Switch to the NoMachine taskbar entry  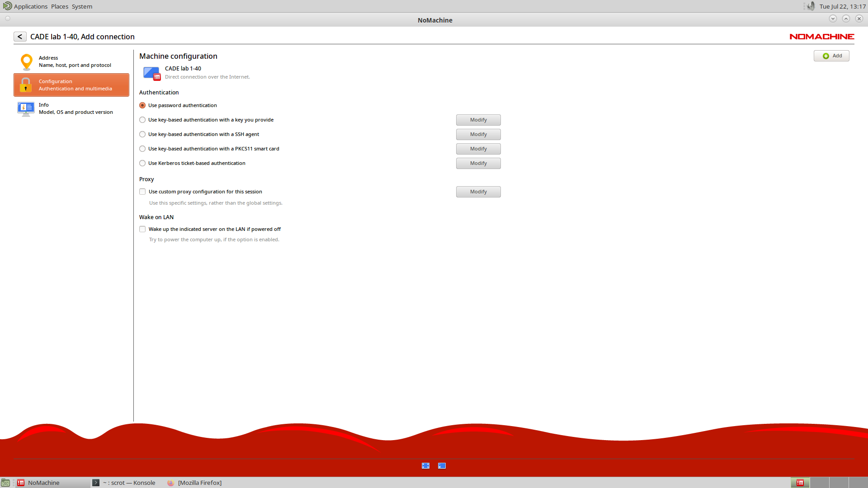point(52,483)
